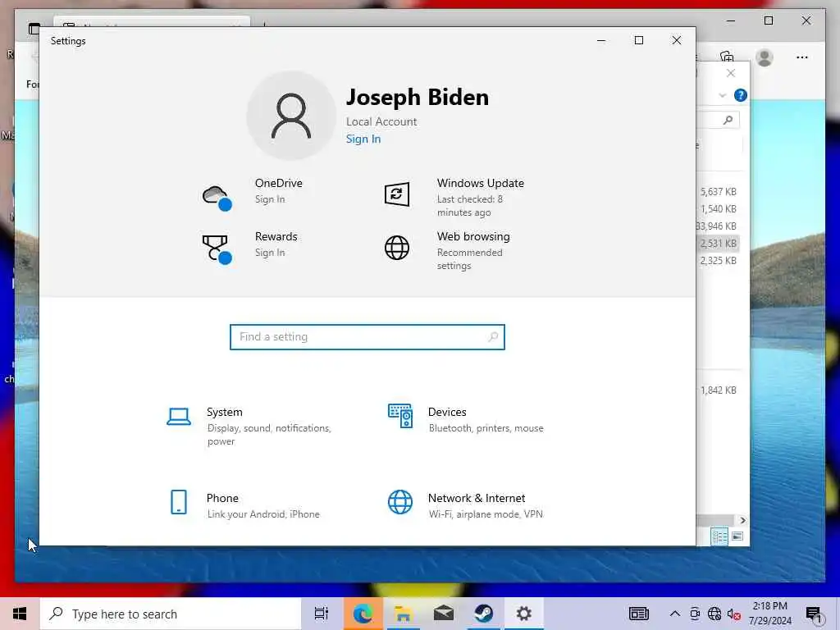Click the Rewards Sign In text
This screenshot has width=840, height=630.
coord(270,253)
